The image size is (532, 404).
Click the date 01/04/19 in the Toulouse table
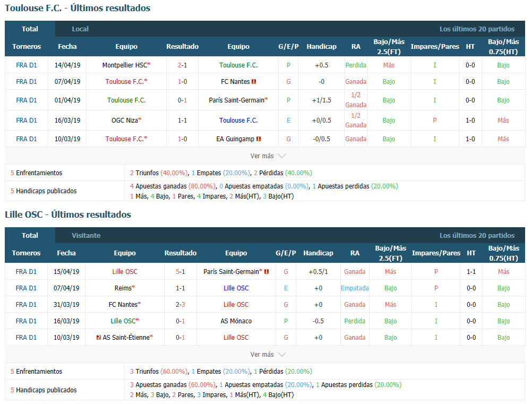click(x=67, y=100)
